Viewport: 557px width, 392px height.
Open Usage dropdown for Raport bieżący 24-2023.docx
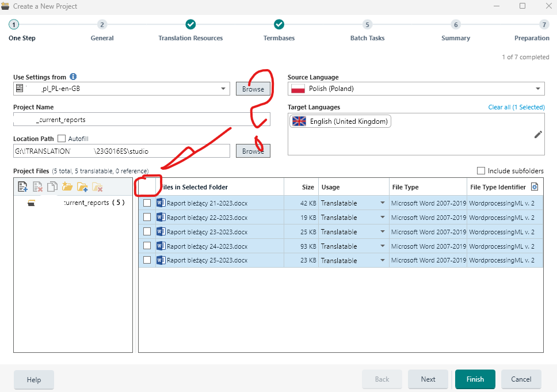click(x=382, y=246)
